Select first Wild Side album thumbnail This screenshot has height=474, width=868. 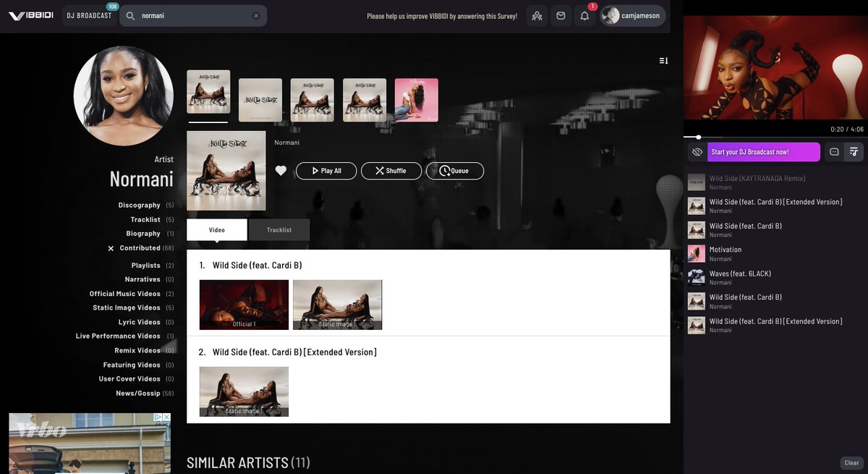pyautogui.click(x=208, y=91)
